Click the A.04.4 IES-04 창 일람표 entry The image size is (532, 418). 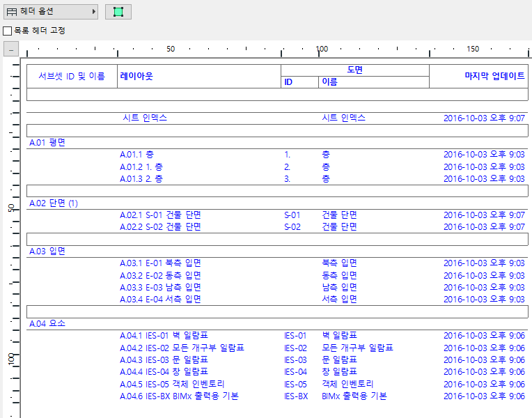tap(164, 372)
